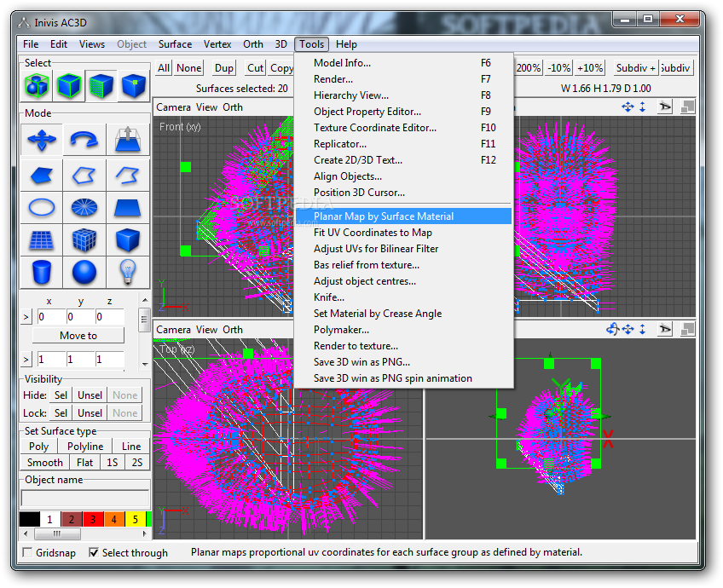
Task: Pick the yellow palette color 5
Action: 135,519
